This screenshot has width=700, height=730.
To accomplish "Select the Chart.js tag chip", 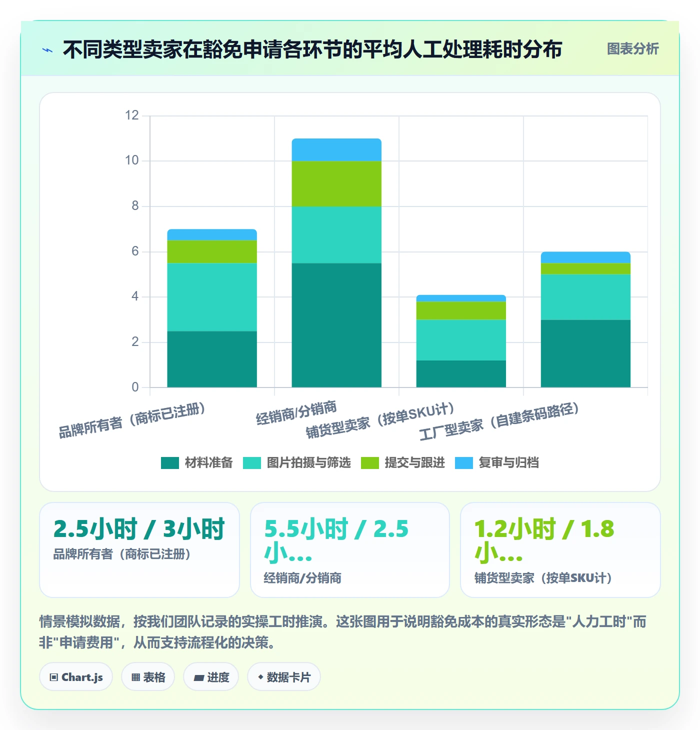I will (76, 677).
